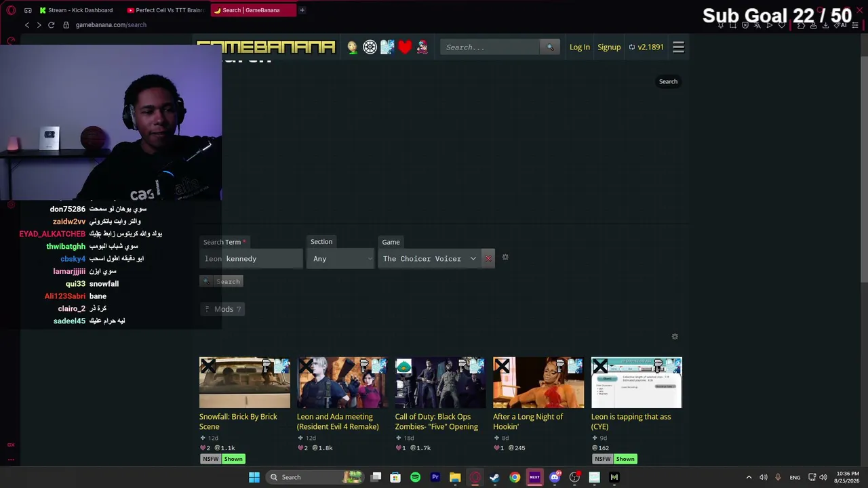The height and width of the screenshot is (488, 868).
Task: Click the Signup link
Action: coord(609,47)
